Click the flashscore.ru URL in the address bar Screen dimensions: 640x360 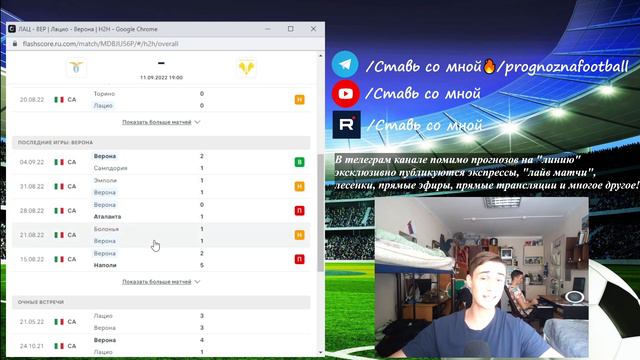coord(100,44)
